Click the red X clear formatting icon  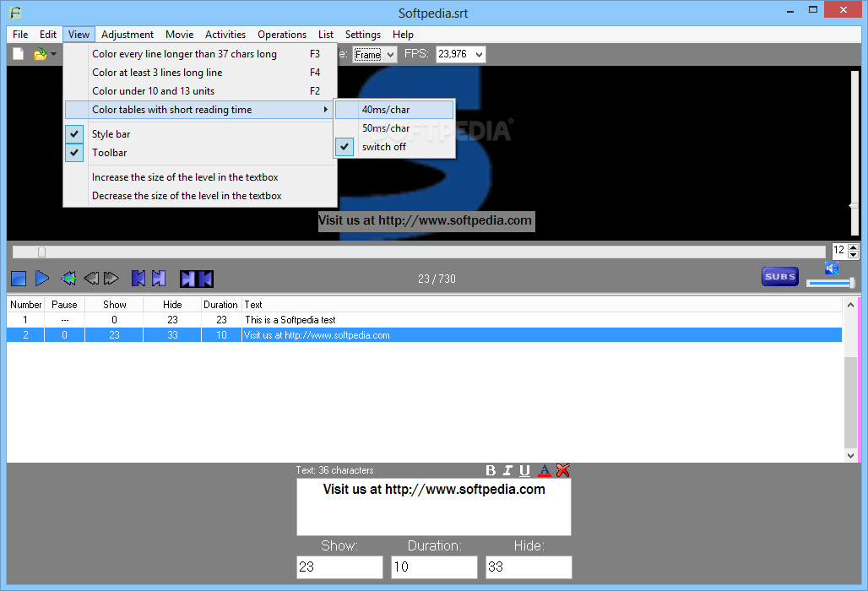(563, 470)
